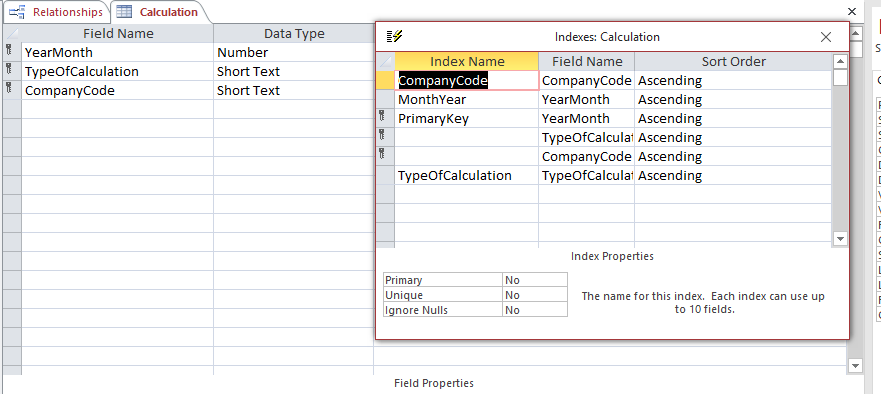Click Short Text data type of TypeOfCalculation

click(293, 71)
